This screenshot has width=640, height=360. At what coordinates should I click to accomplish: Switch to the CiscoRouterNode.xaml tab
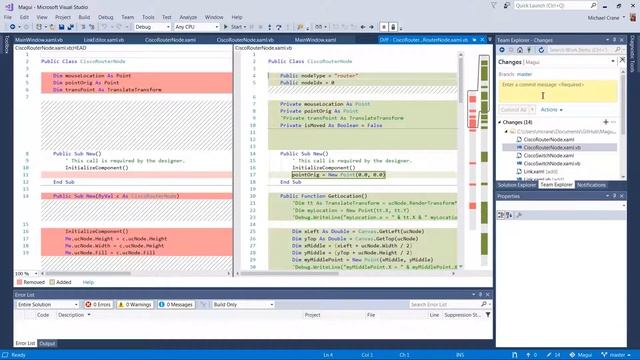pyautogui.click(x=170, y=40)
